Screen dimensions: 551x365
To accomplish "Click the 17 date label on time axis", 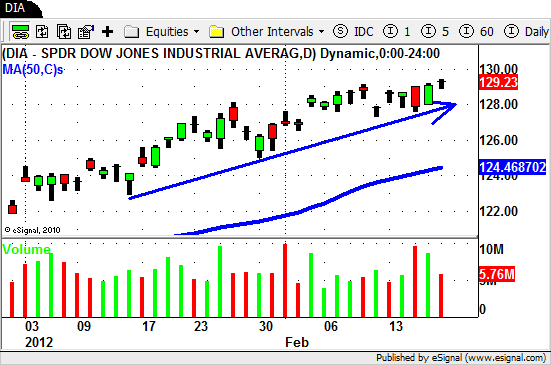I will [x=149, y=326].
